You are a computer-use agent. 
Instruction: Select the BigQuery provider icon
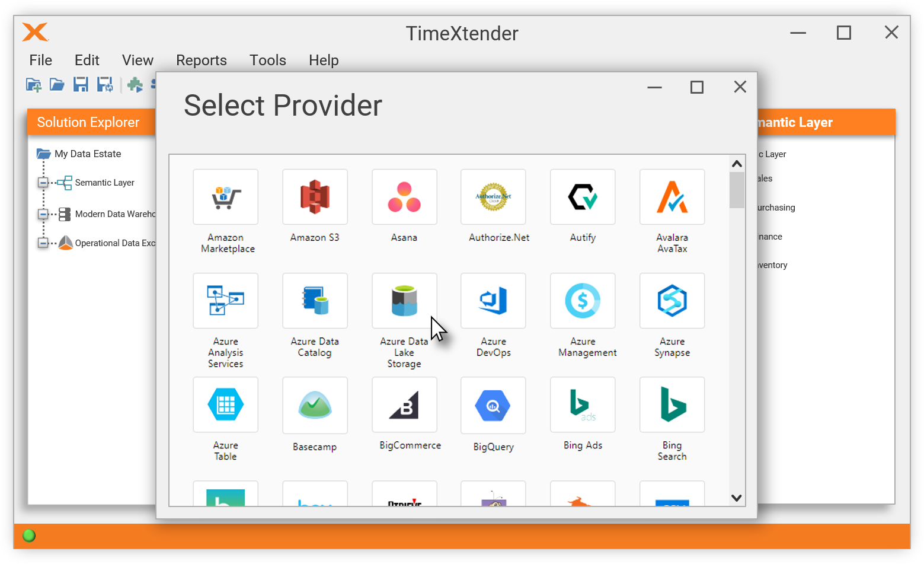tap(493, 405)
